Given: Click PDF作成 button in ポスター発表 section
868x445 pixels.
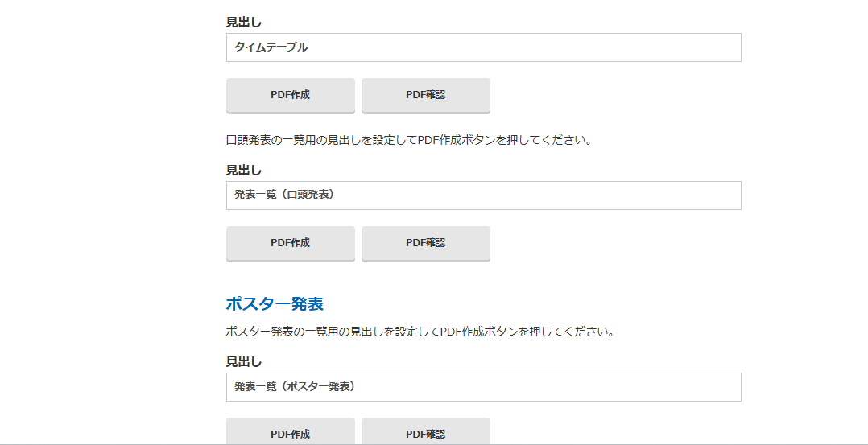Looking at the screenshot, I should (x=290, y=431).
